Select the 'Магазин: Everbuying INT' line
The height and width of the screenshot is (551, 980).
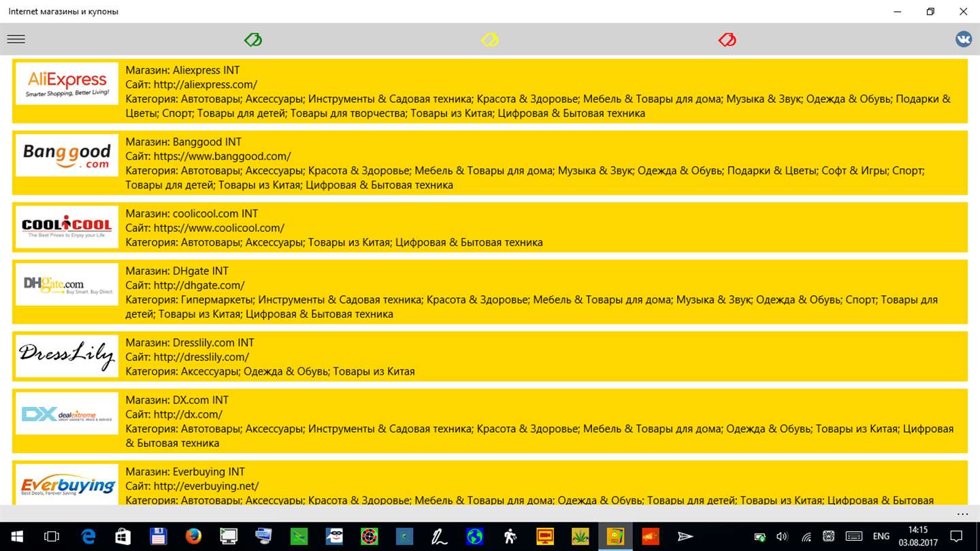click(185, 471)
